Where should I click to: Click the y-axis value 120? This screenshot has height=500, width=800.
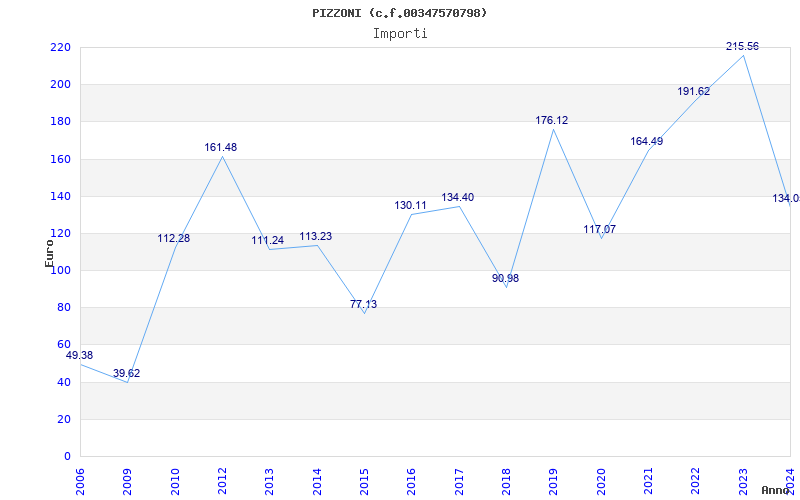[60, 234]
